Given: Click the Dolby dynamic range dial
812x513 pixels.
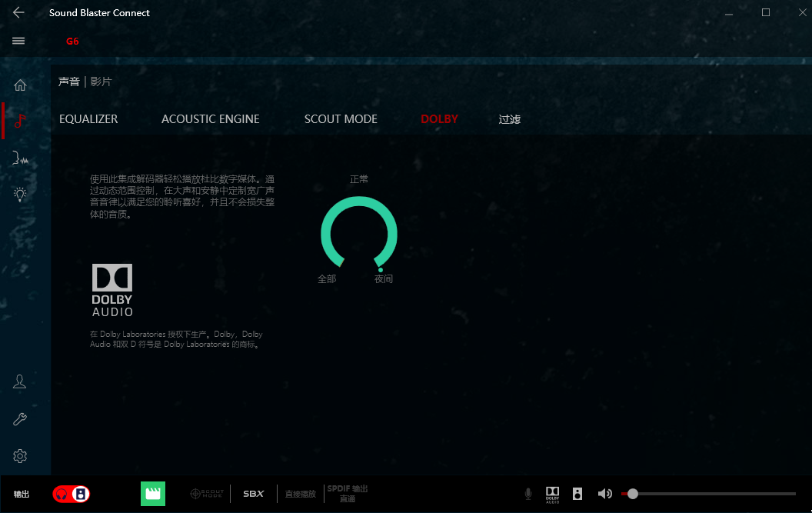Looking at the screenshot, I should [359, 233].
